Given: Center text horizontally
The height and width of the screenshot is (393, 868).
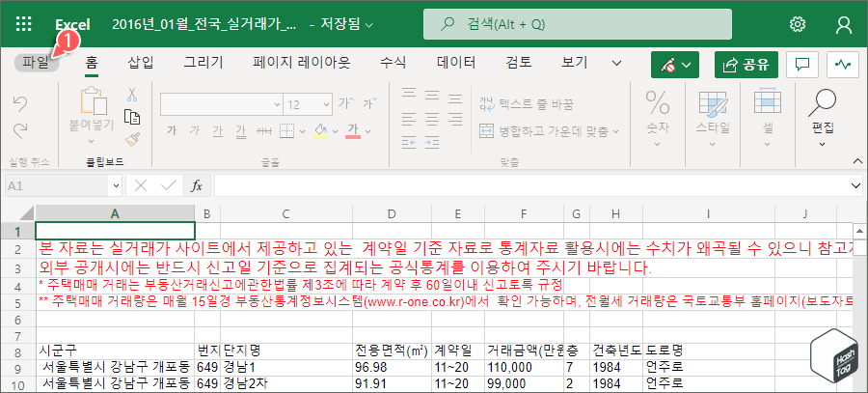Looking at the screenshot, I should [432, 119].
